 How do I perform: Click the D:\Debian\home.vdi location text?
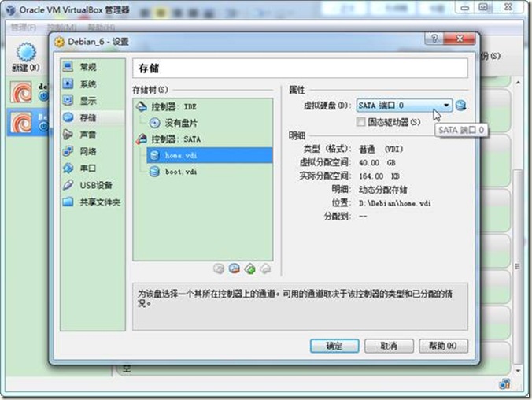394,203
